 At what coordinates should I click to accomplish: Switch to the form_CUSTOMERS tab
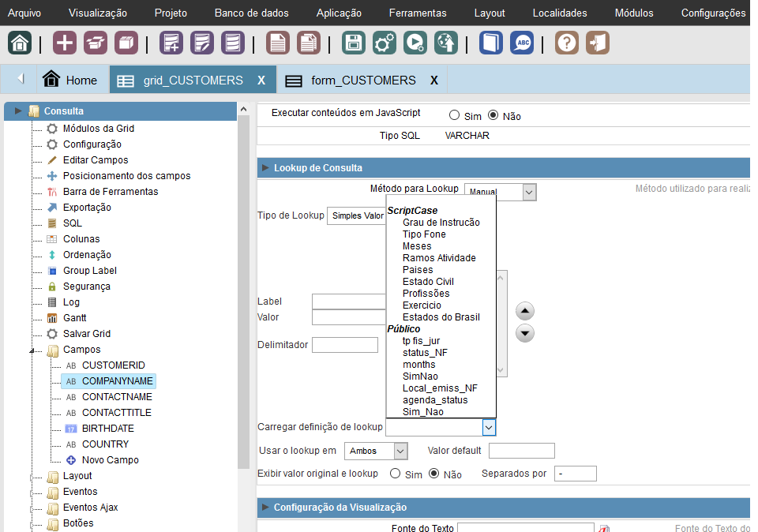[362, 81]
